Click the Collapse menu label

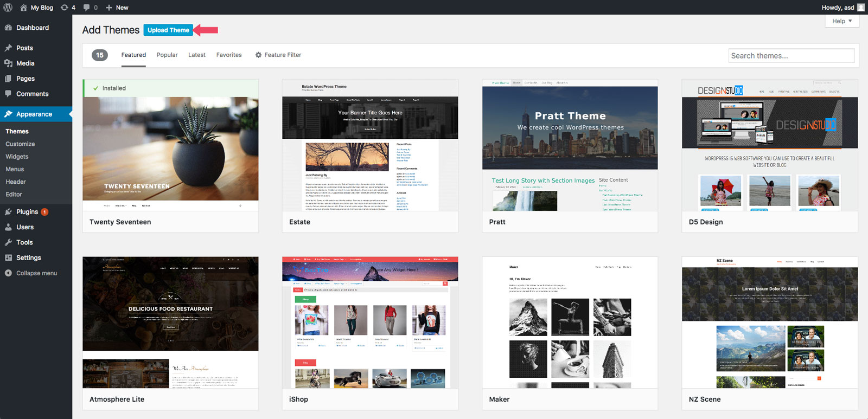[x=36, y=273]
